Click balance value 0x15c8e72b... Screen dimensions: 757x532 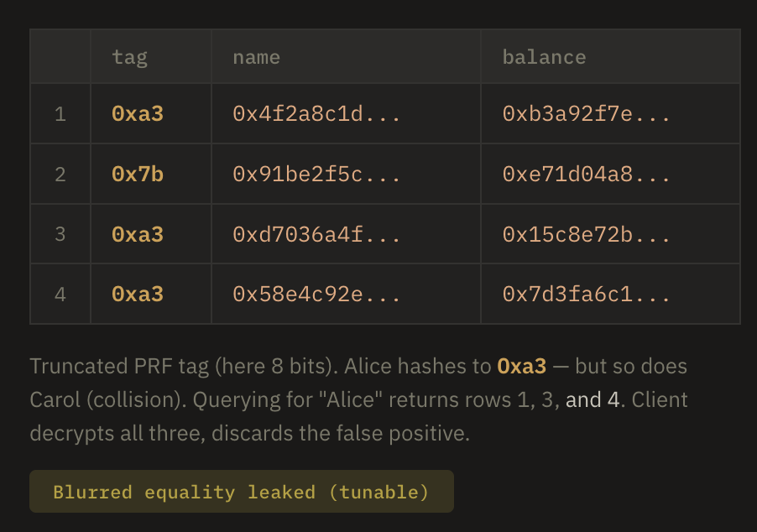pyautogui.click(x=586, y=234)
